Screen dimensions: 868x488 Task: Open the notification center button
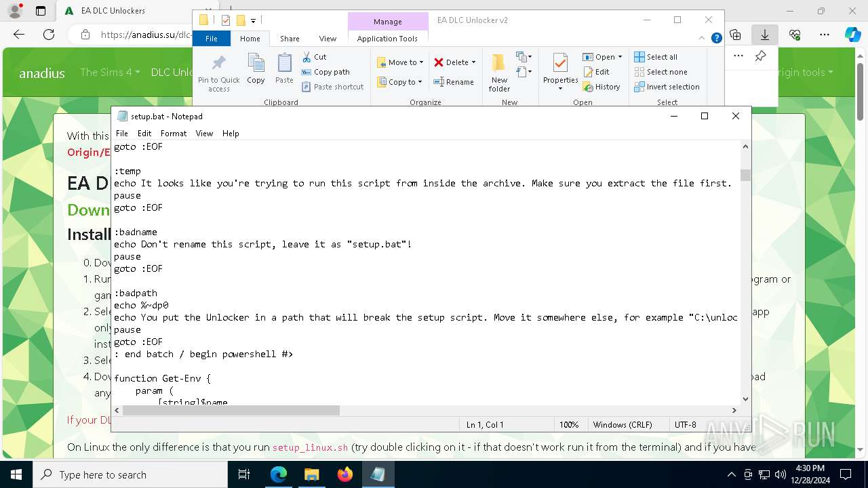tap(846, 474)
